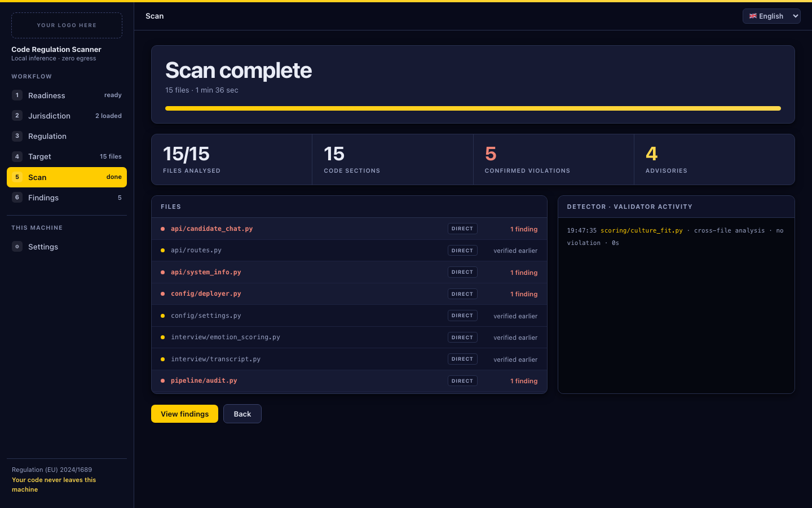Click 'verified earlier' next to api/routes.py
This screenshot has width=812, height=508.
coord(515,251)
